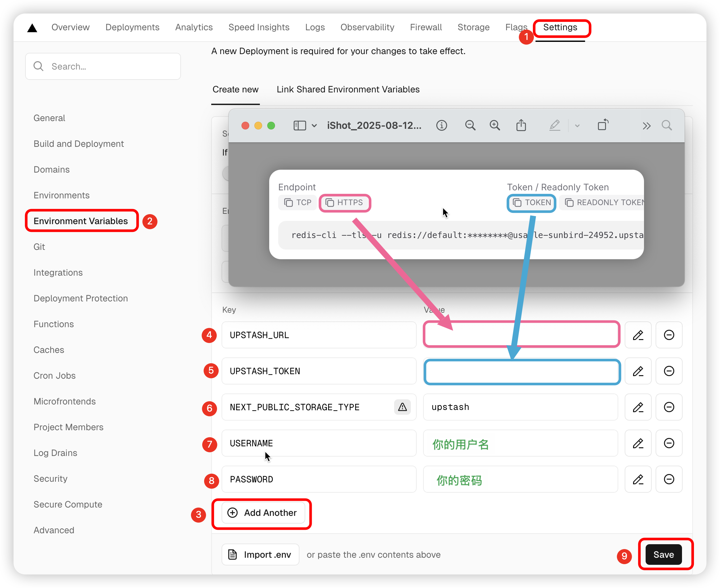
Task: Click the Save button
Action: coord(663,555)
